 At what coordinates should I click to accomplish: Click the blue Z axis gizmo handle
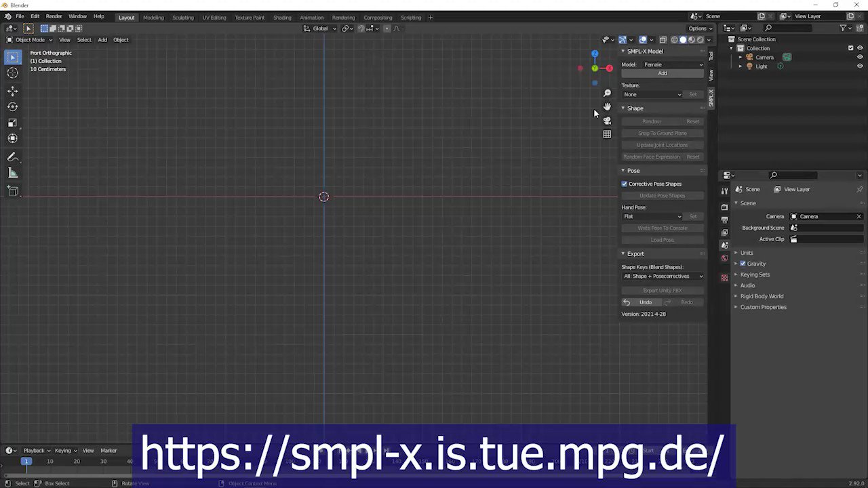[x=595, y=54]
